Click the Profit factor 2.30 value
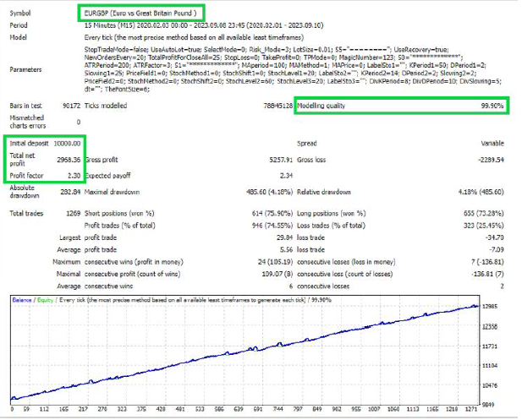The image size is (522, 420). [72, 175]
